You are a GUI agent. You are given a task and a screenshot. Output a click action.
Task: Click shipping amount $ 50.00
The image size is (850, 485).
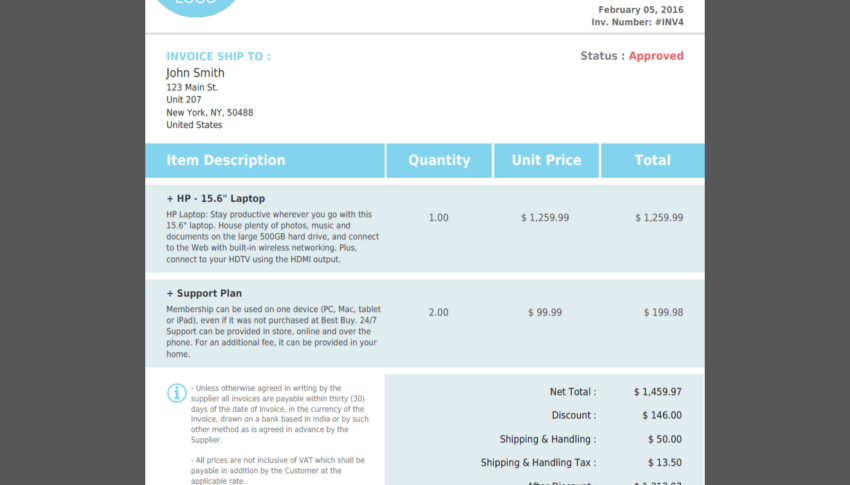[665, 439]
